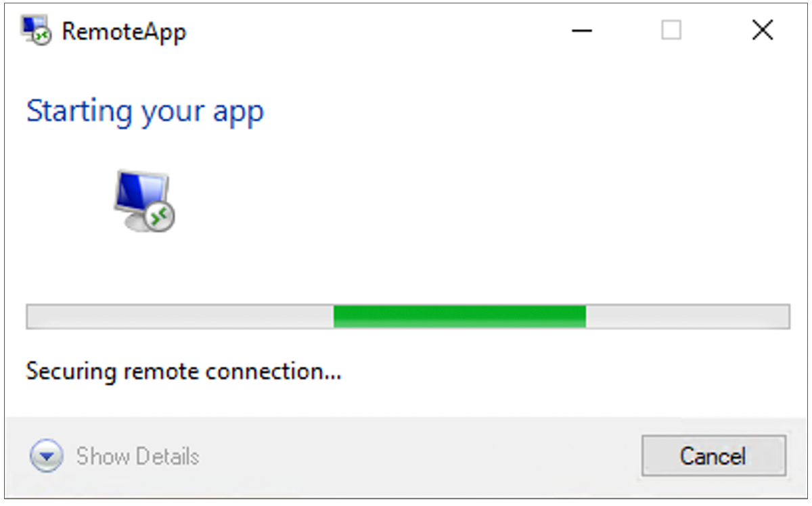Click the green arrows badge on computer icon

click(x=161, y=216)
